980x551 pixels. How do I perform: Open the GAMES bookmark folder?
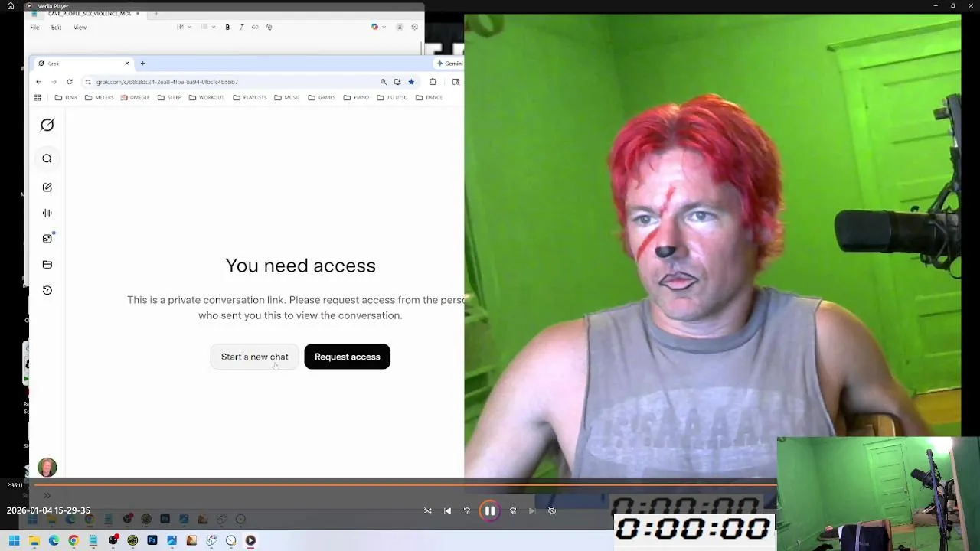click(x=322, y=98)
